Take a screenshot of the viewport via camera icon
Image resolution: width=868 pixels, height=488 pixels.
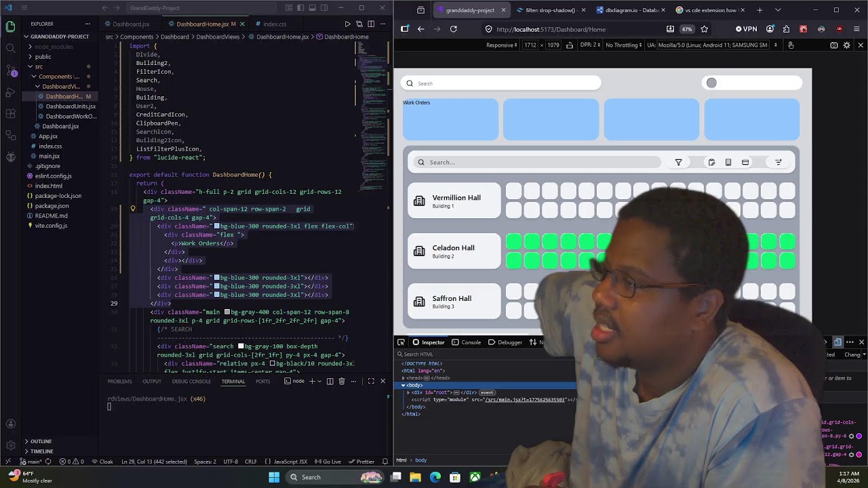click(x=834, y=45)
